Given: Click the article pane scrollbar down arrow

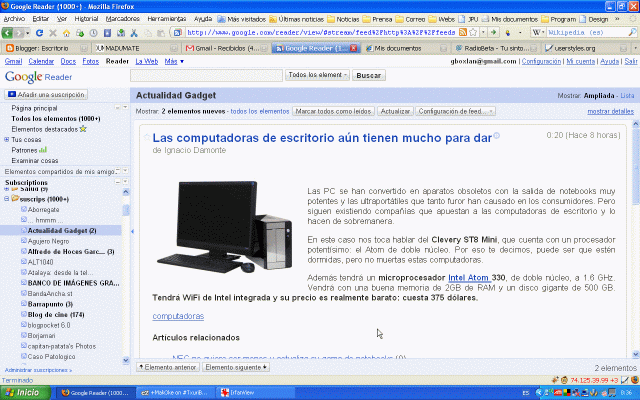Looking at the screenshot, I should 636,354.
